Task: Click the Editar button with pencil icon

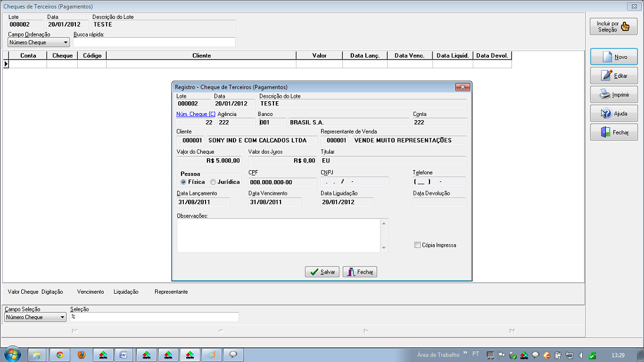Action: [x=613, y=75]
